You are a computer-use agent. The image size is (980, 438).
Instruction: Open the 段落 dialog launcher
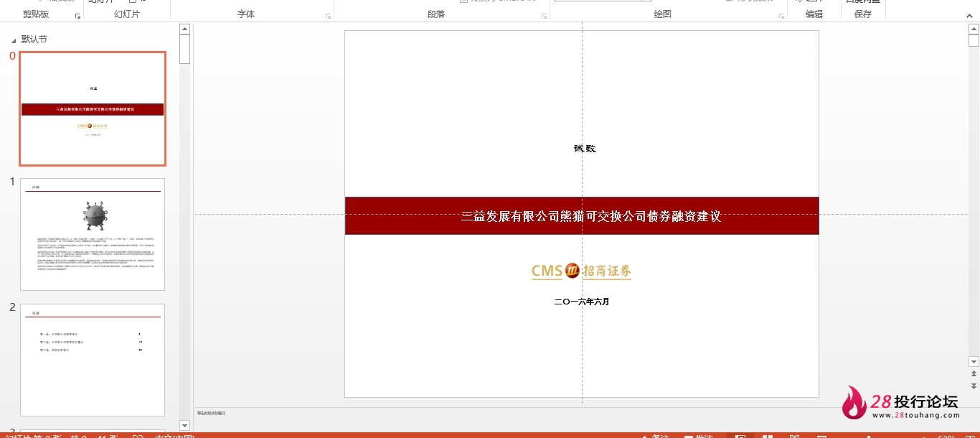[544, 15]
